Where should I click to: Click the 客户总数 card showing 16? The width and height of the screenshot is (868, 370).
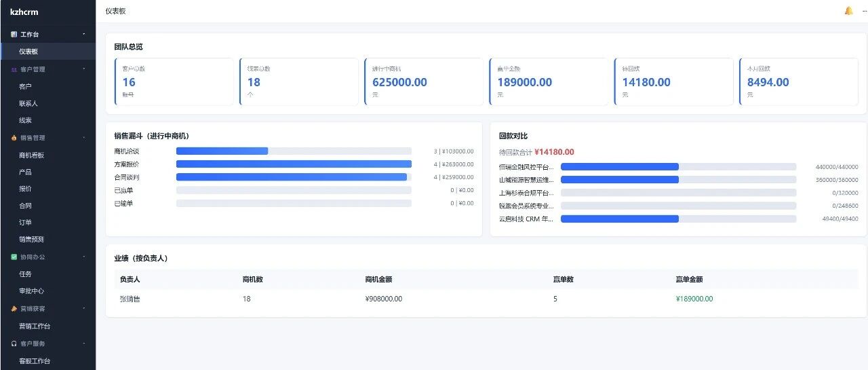(174, 81)
